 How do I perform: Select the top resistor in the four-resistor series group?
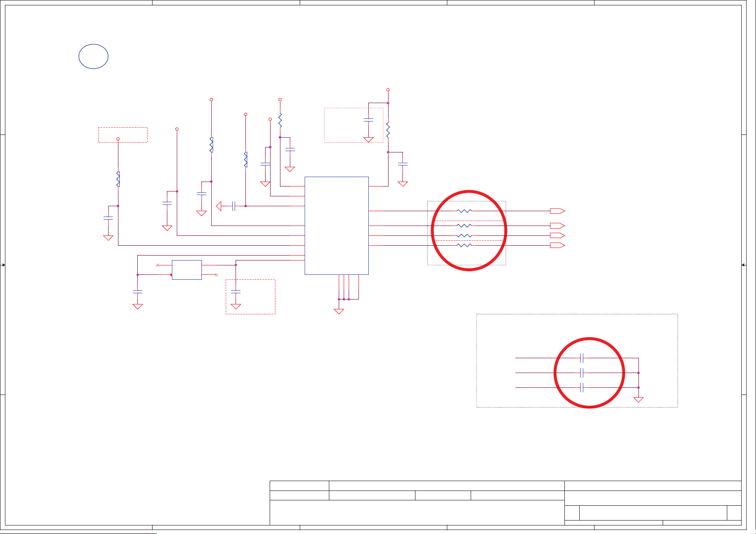(464, 211)
